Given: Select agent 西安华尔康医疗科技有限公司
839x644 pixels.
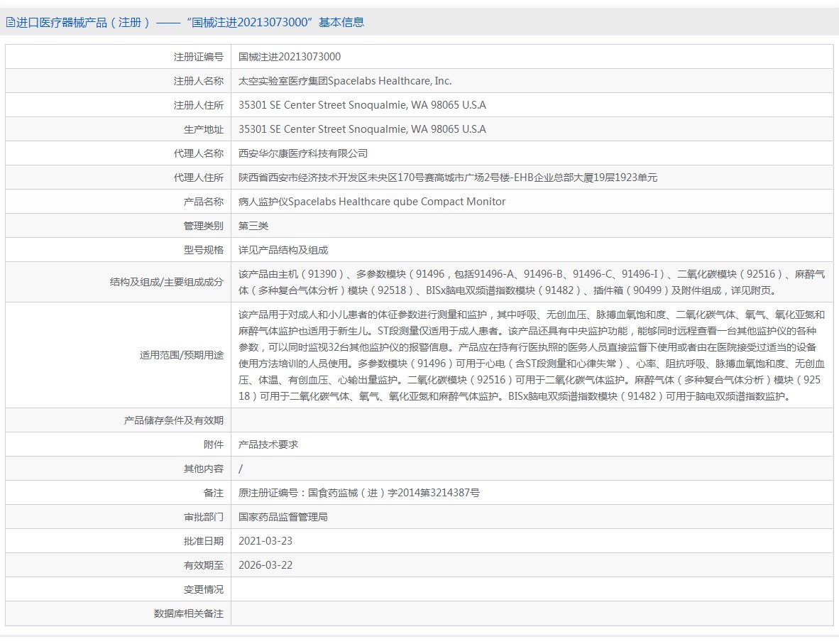Looking at the screenshot, I should click(303, 153).
